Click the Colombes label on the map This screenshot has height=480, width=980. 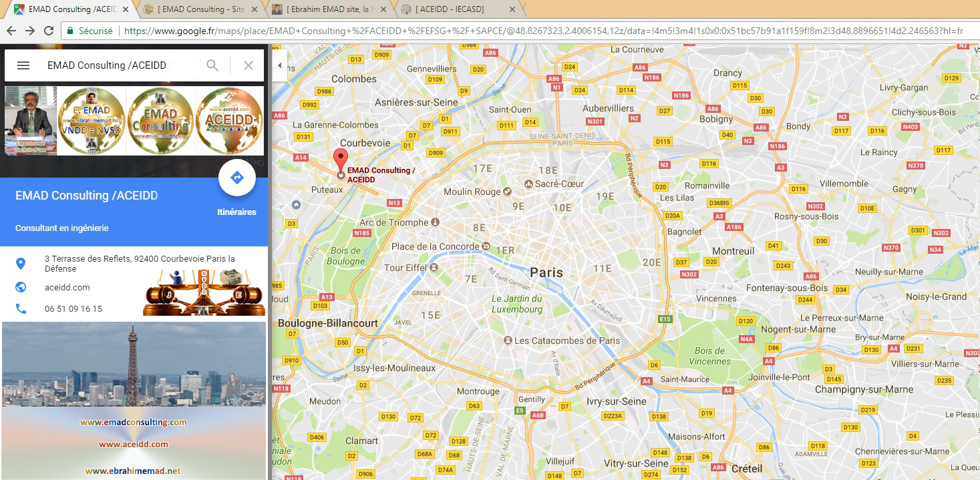(x=354, y=79)
